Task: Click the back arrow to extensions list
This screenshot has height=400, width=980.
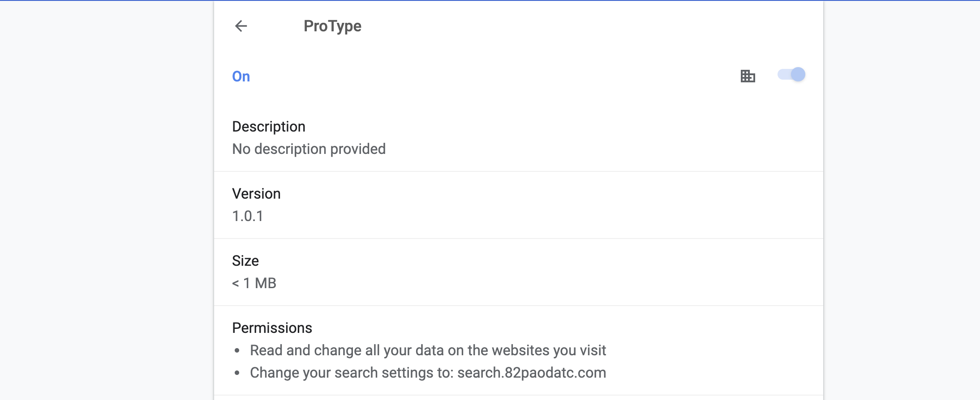Action: coord(241,26)
